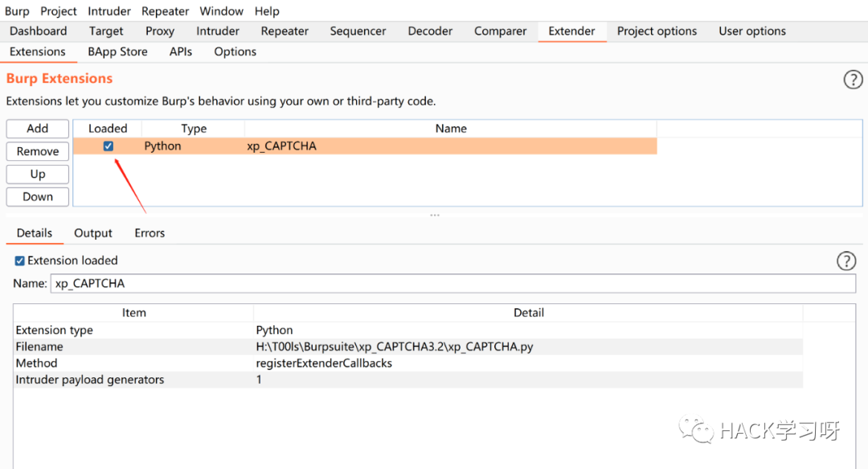The width and height of the screenshot is (868, 469).
Task: Switch to the Decoder tab
Action: tap(430, 31)
